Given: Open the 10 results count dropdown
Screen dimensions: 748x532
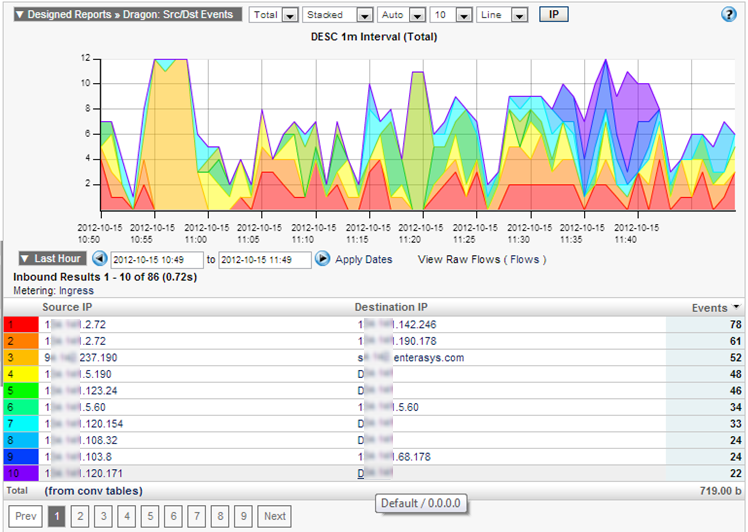Looking at the screenshot, I should coord(465,16).
